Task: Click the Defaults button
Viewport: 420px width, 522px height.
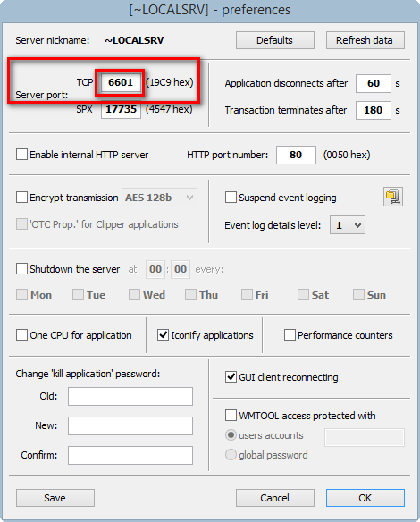Action: click(x=275, y=40)
